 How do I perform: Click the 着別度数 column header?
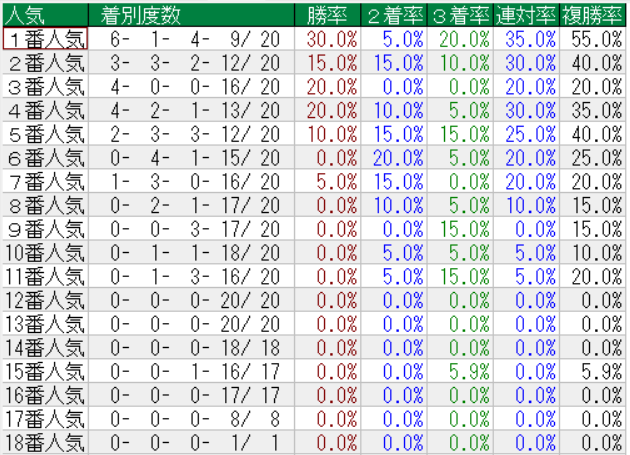pos(191,14)
